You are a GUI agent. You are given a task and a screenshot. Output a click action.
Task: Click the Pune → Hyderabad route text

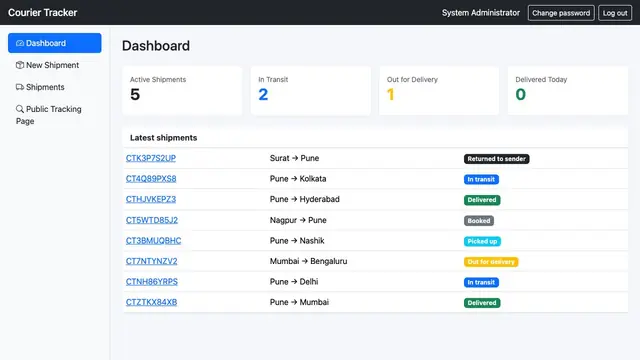coord(304,199)
